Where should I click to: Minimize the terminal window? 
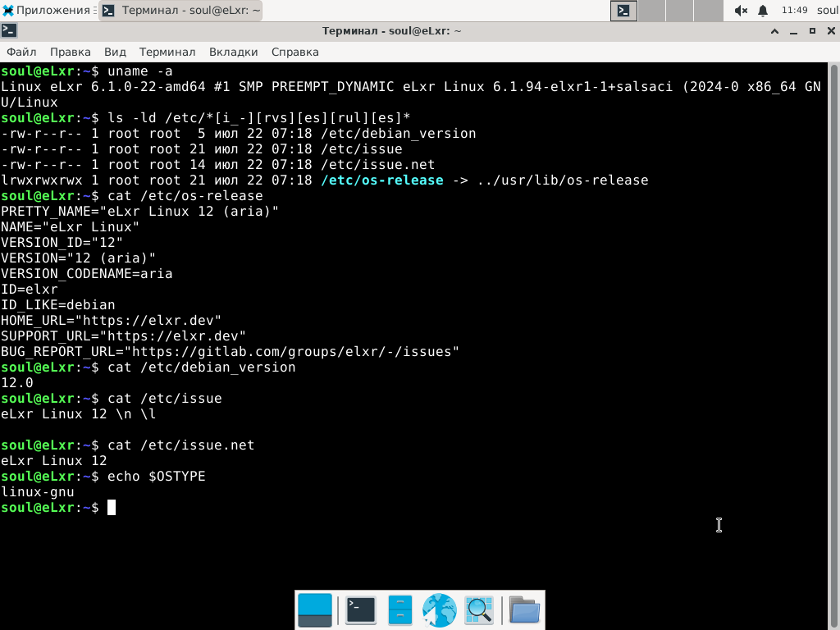point(793,31)
